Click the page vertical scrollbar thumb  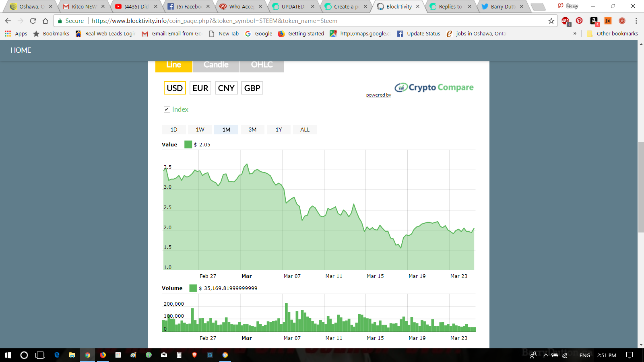pyautogui.click(x=641, y=187)
